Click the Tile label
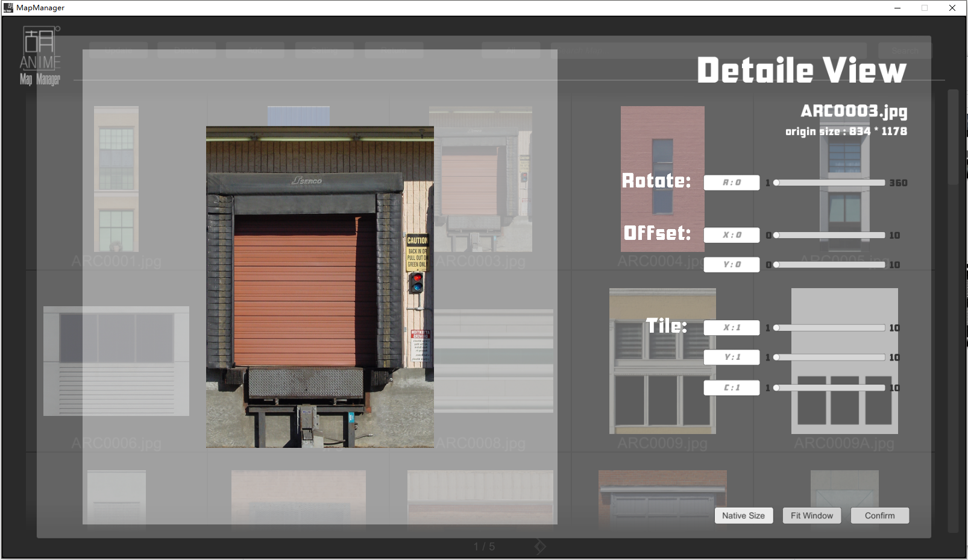This screenshot has width=968, height=560. [x=667, y=326]
